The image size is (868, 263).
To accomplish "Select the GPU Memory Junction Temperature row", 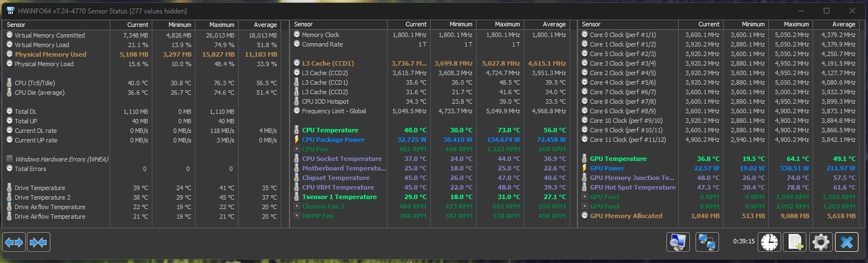I will point(718,178).
